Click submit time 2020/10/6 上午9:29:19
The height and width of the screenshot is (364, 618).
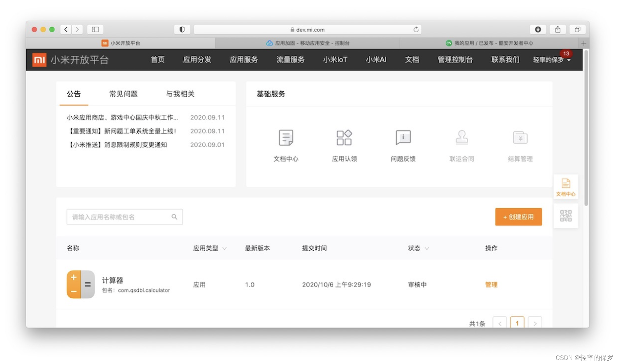(x=336, y=285)
